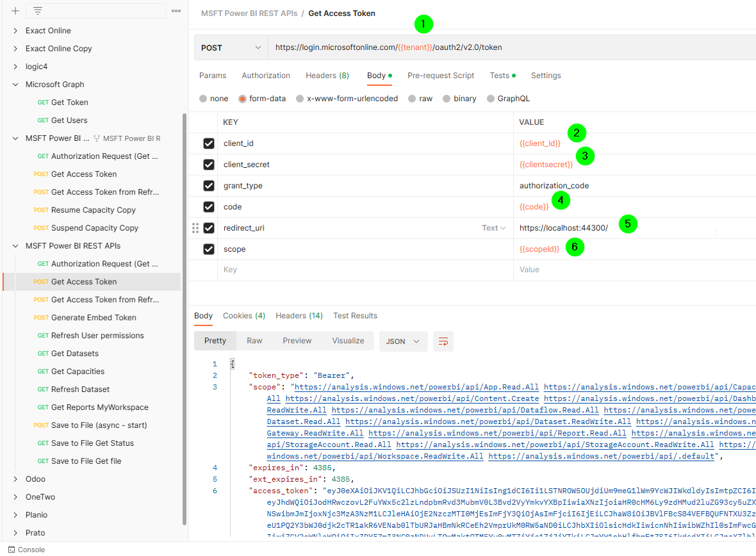
Task: Select the form-data radio button
Action: 243,99
